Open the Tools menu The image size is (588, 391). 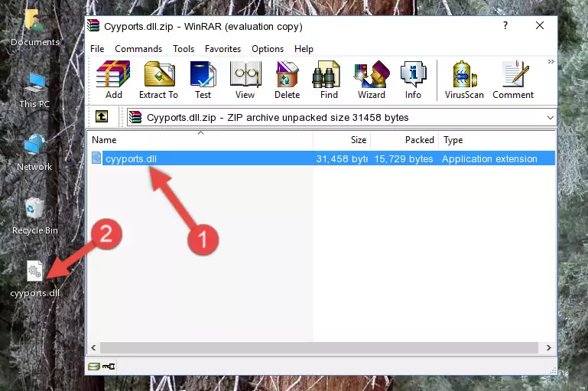[x=184, y=49]
